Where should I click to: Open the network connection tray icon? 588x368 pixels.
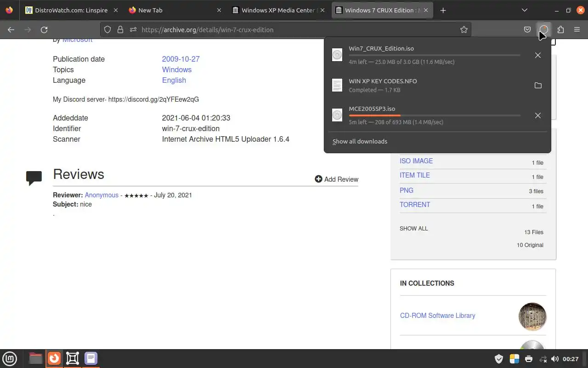point(543,359)
